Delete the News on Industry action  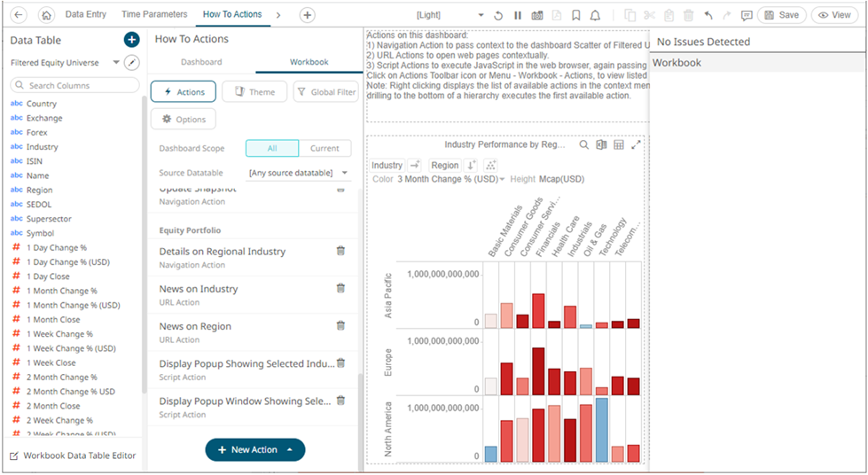tap(340, 288)
